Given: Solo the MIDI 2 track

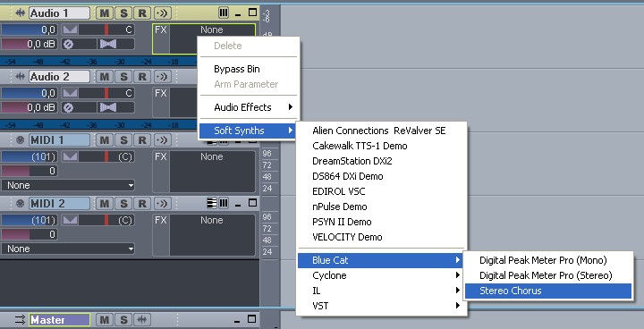Looking at the screenshot, I should tap(123, 203).
